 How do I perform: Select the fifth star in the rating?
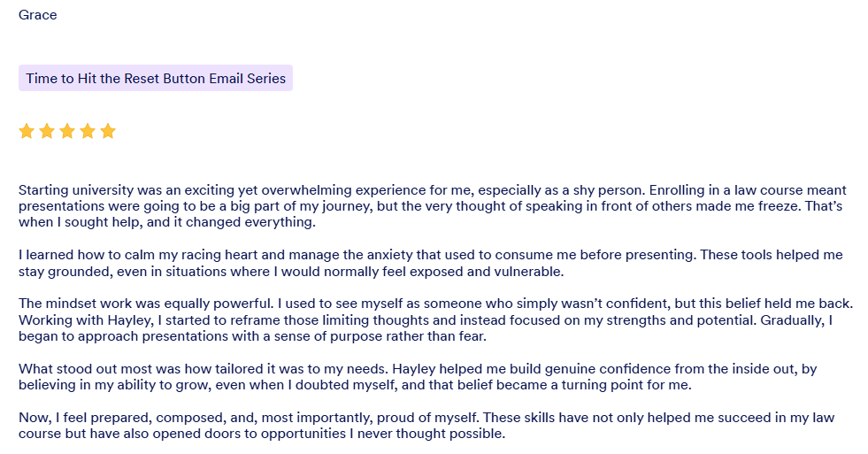click(x=108, y=132)
